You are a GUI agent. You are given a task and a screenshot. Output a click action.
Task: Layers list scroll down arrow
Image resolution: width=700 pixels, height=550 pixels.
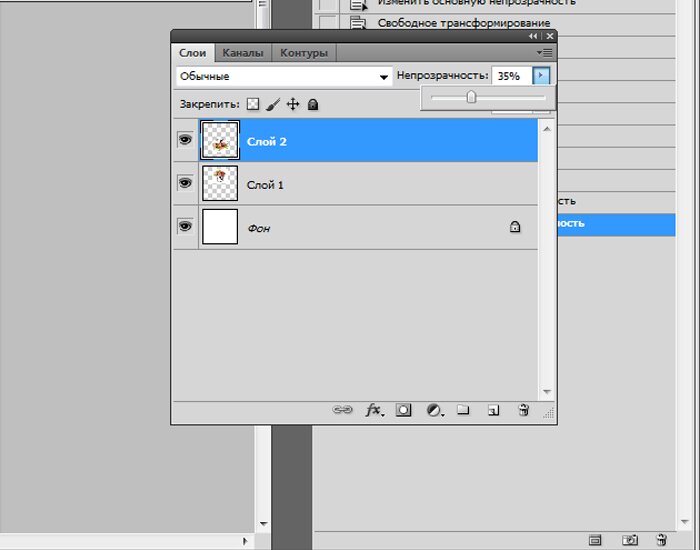[x=547, y=392]
